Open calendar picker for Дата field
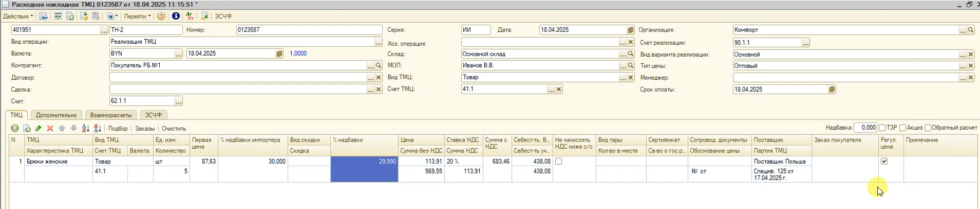This screenshot has height=209, width=980. (631, 30)
